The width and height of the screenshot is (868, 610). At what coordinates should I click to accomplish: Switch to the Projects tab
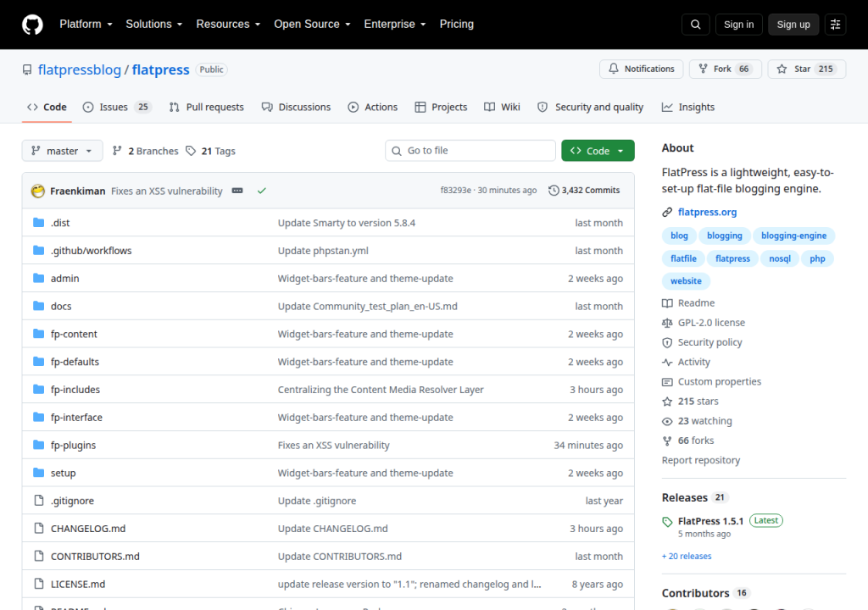(x=441, y=107)
